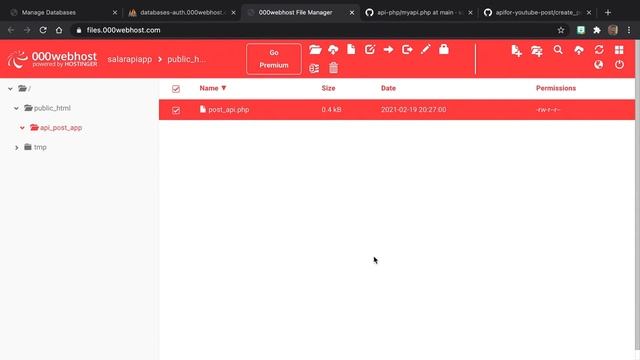Select the root / folder in tree
Screen dimensions: 640x360
(24, 89)
